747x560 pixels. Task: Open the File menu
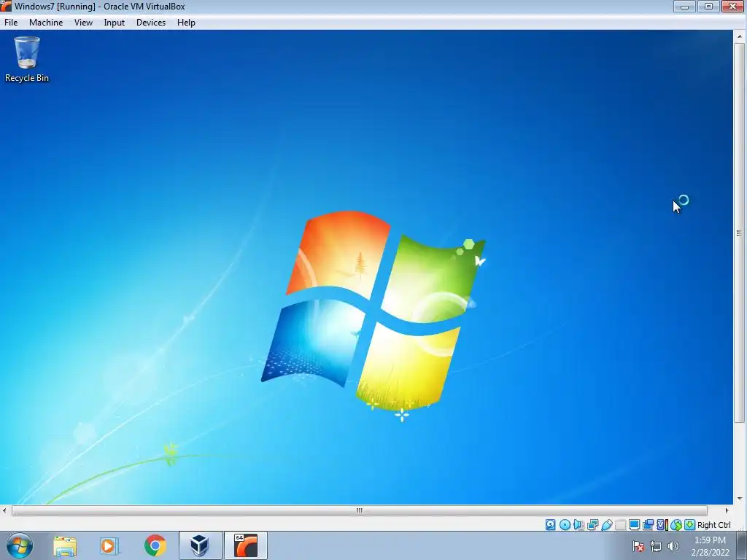pos(11,23)
